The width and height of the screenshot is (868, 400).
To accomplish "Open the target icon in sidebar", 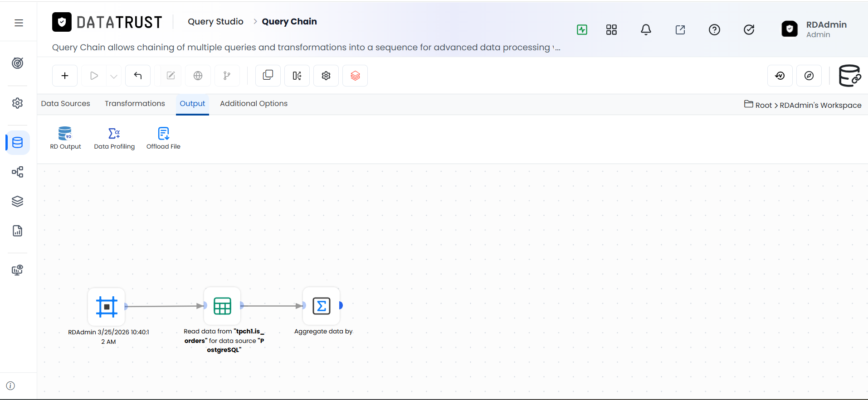I will tap(18, 63).
